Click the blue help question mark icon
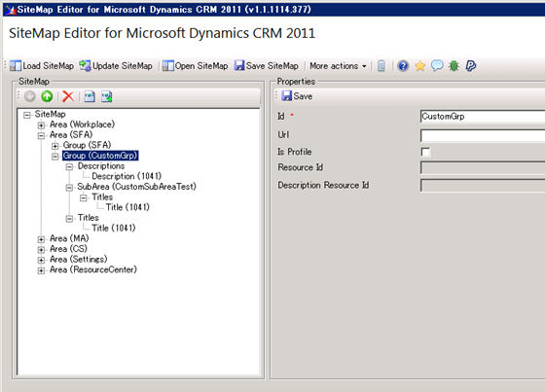Viewport: 545px width, 392px height. pyautogui.click(x=403, y=66)
